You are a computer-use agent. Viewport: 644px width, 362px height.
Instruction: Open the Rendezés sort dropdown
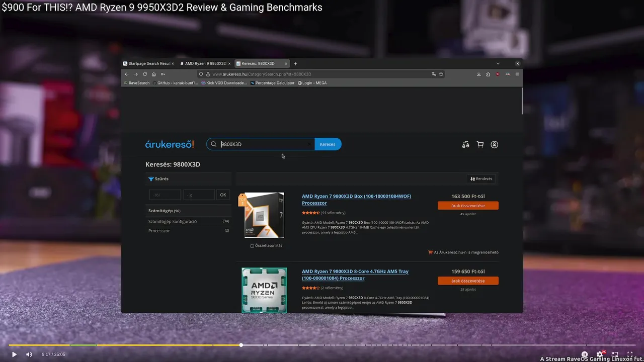point(481,178)
